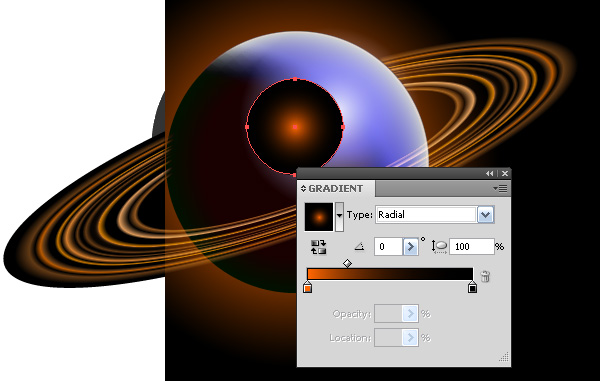Open the Type dropdown showing Radial
Viewport: 600px width, 381px height.
point(435,215)
